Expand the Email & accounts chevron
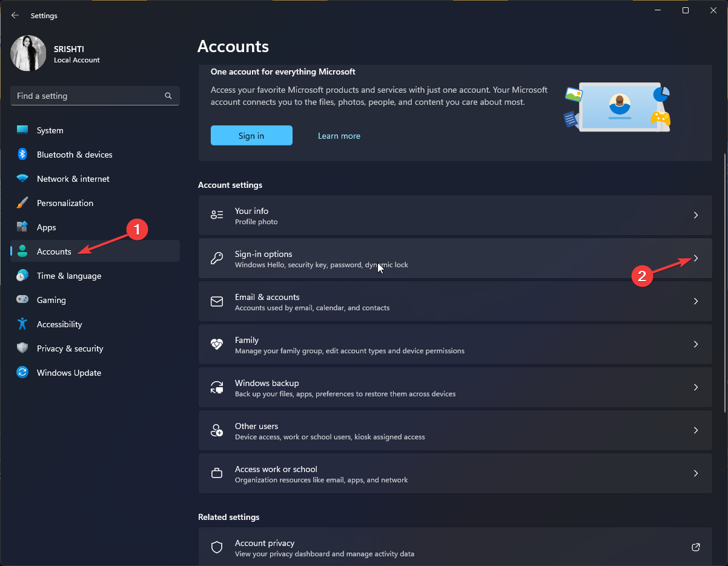 coord(696,301)
